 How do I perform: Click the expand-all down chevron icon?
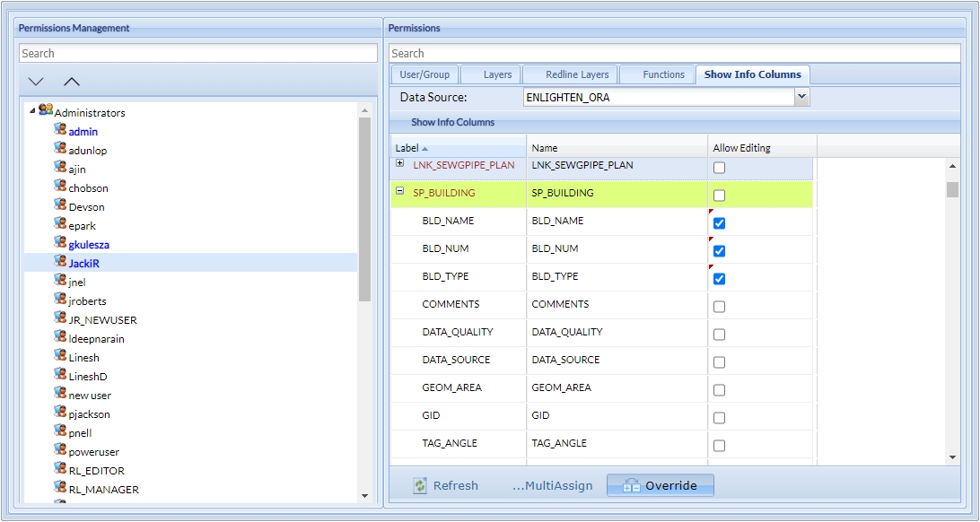click(x=36, y=82)
